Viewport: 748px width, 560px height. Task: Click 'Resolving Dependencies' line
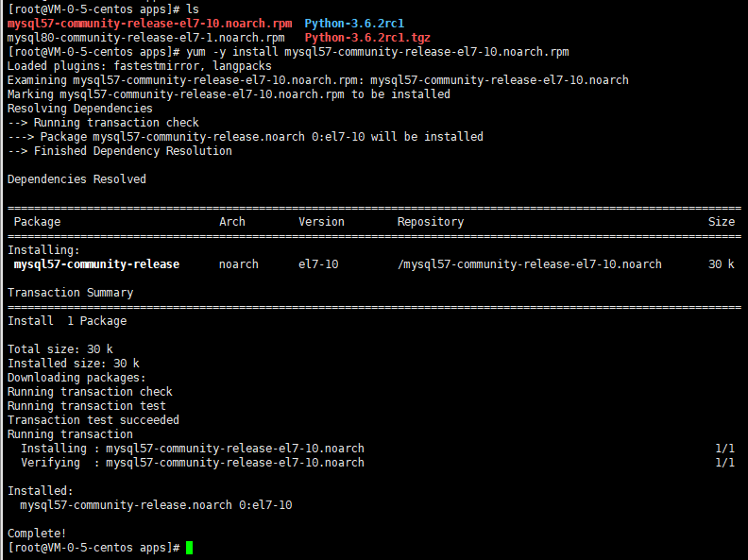point(80,109)
